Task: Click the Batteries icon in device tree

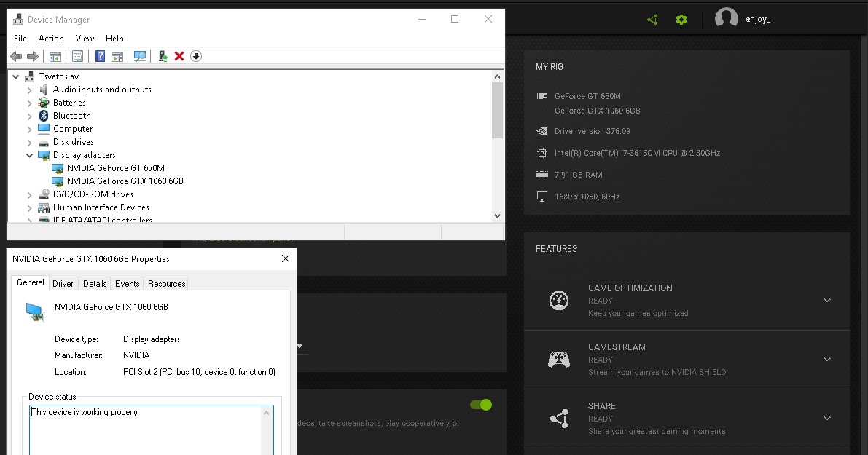Action: pyautogui.click(x=44, y=103)
